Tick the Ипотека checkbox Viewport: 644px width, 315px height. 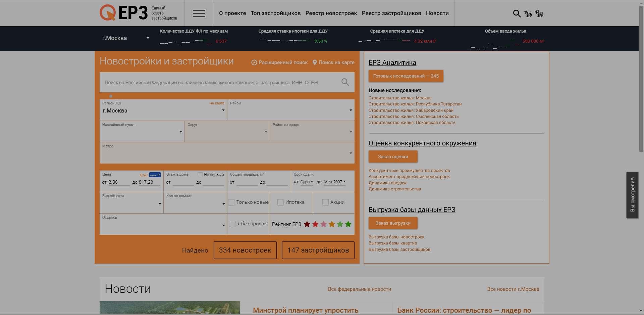(x=281, y=202)
